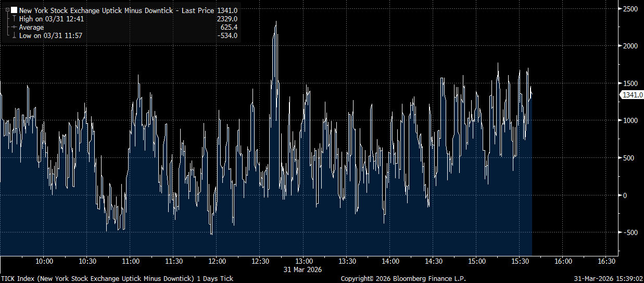Select the 'Low on 03/31 11:57' legend row
This screenshot has height=283, width=644.
coord(50,35)
